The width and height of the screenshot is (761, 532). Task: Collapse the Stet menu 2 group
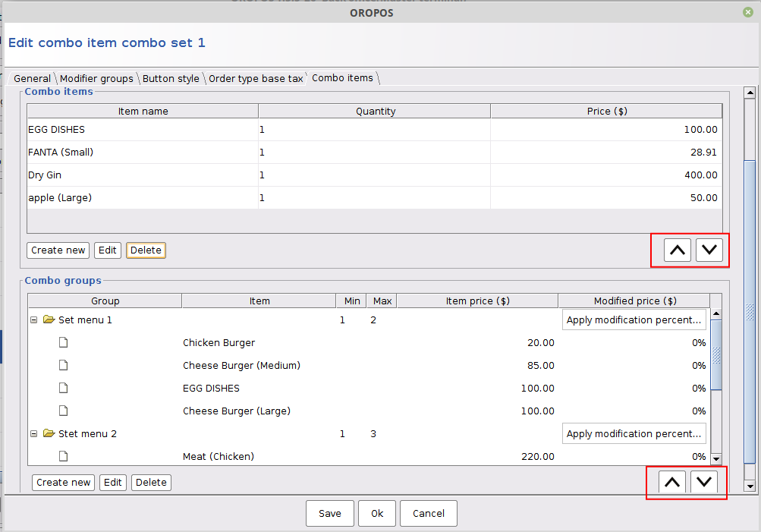(x=34, y=433)
